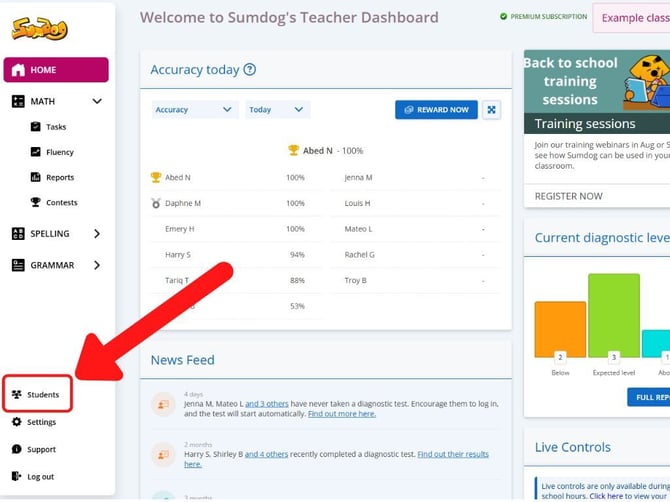
Task: Click the Math section icon
Action: [18, 101]
